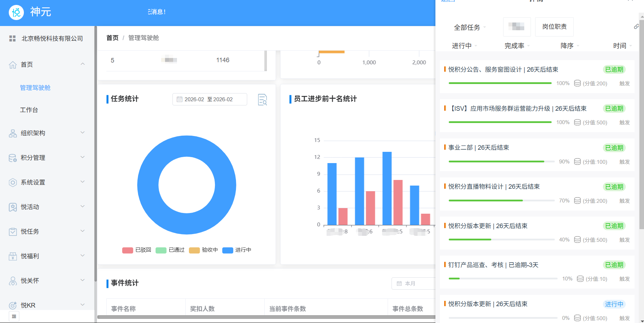Open the 积分管理 sidebar icon
The width and height of the screenshot is (644, 323).
point(13,157)
